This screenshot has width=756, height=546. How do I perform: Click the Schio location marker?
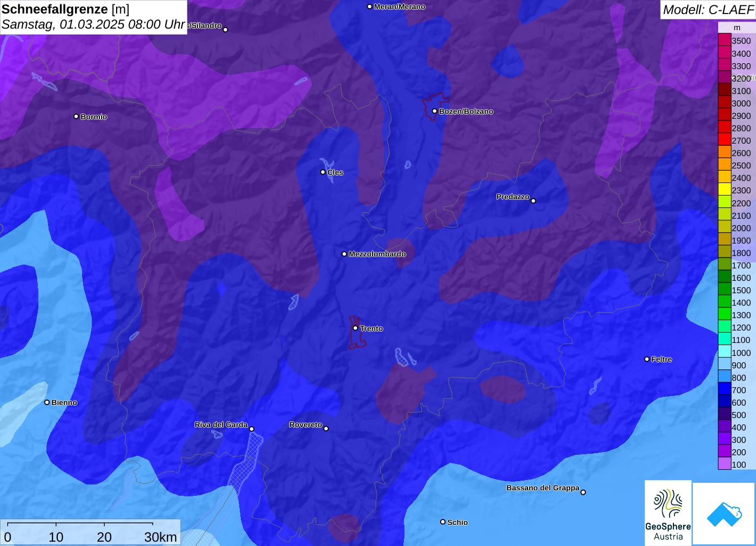[443, 522]
